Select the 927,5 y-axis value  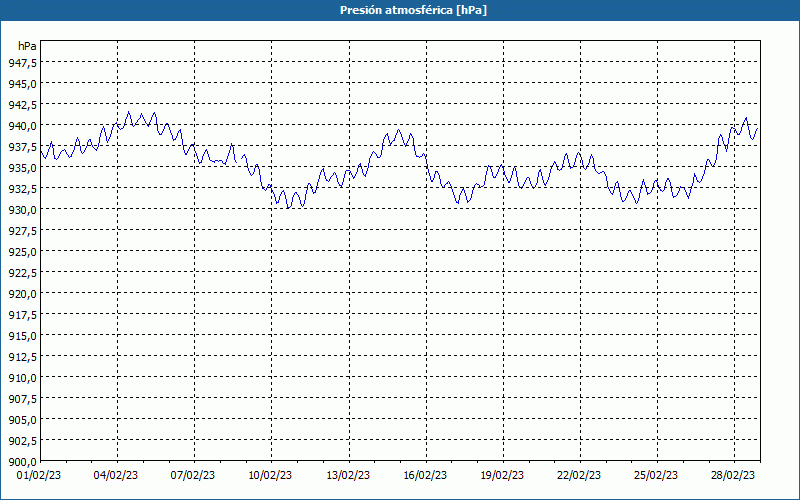(22, 231)
